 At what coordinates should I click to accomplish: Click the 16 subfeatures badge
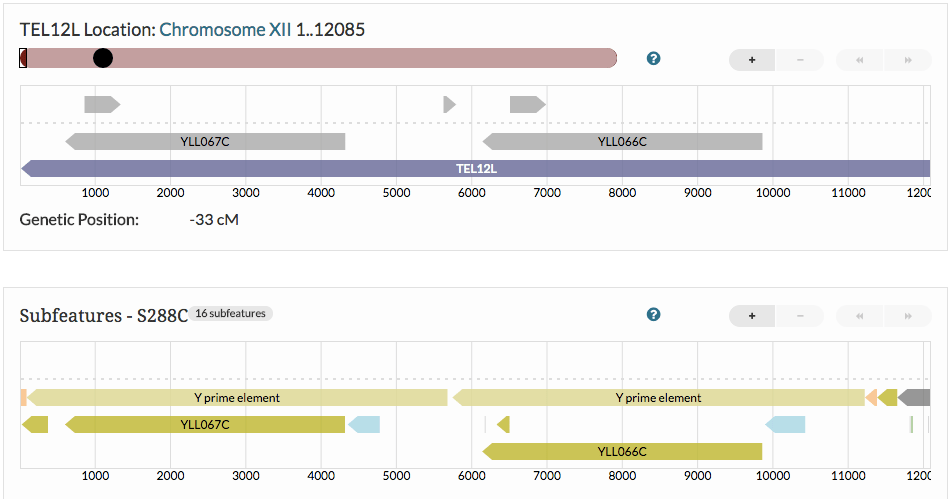pyautogui.click(x=231, y=314)
